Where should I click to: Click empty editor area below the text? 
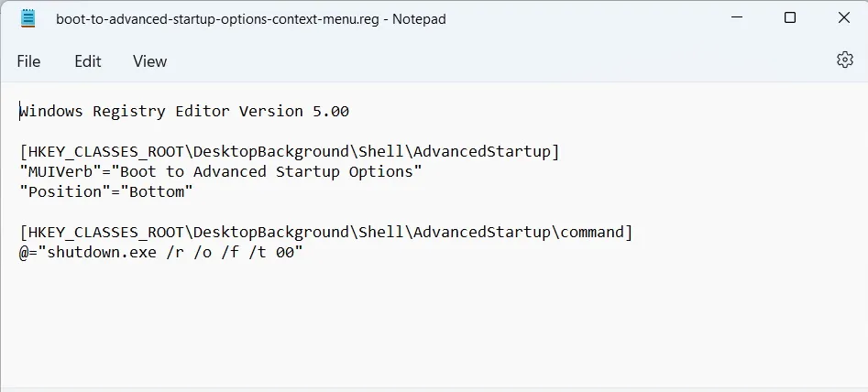(431, 330)
